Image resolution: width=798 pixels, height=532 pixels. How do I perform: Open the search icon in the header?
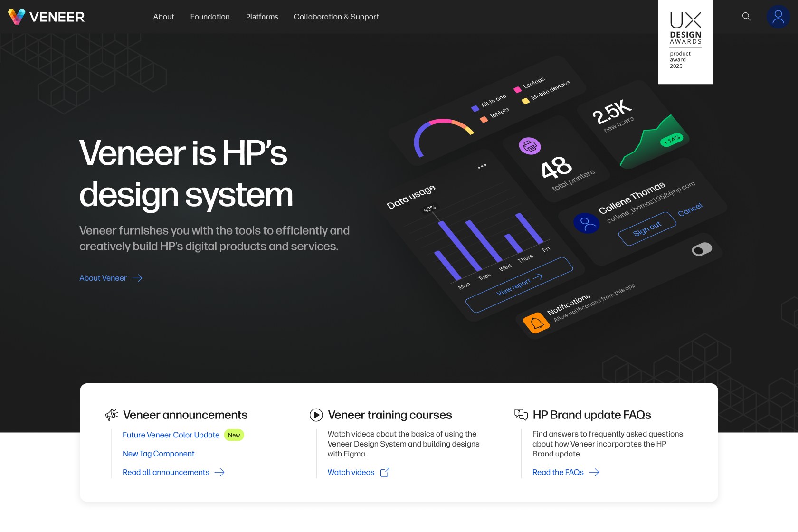[x=746, y=17]
